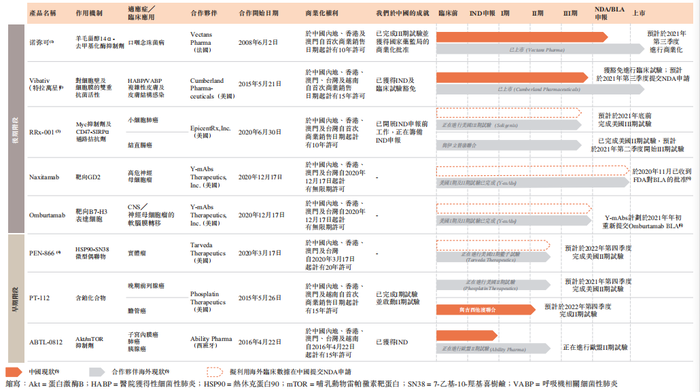Viewport: 700px width, 392px height.
Task: Select the 2016年4月22日 start date cell
Action: [260, 342]
